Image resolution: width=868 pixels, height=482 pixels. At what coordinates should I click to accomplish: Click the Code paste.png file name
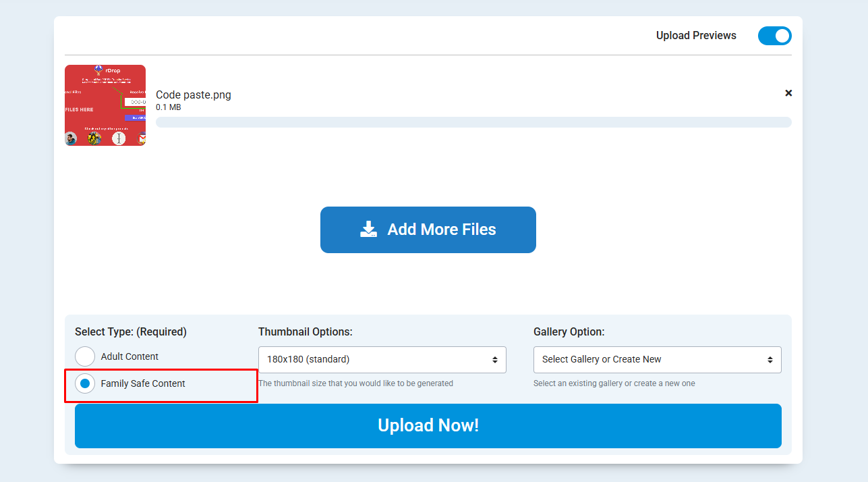[x=194, y=95]
